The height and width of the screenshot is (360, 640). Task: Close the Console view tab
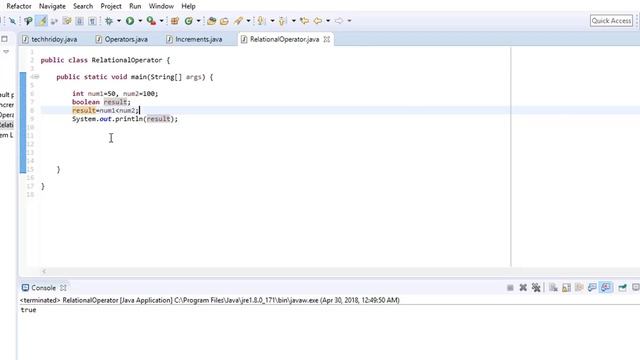click(63, 288)
